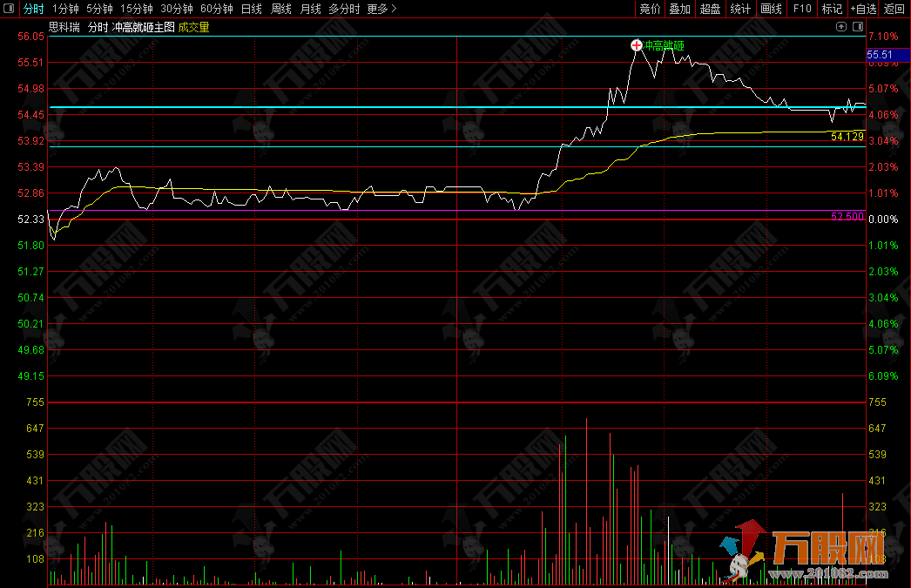Toggle the right side panel icon
Image resolution: width=911 pixels, height=588 pixels.
tap(858, 27)
